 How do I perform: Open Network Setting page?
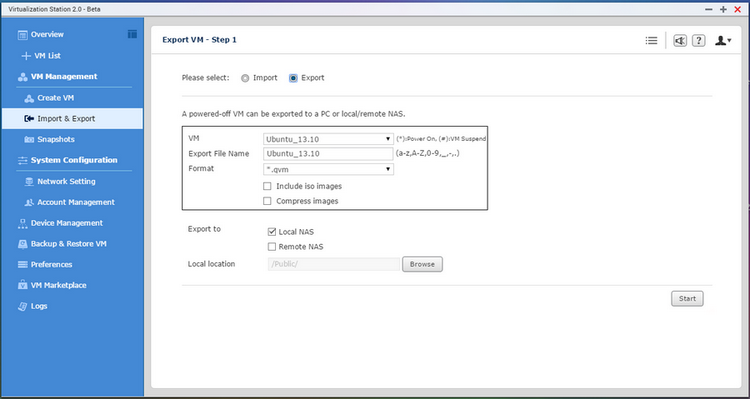(66, 182)
